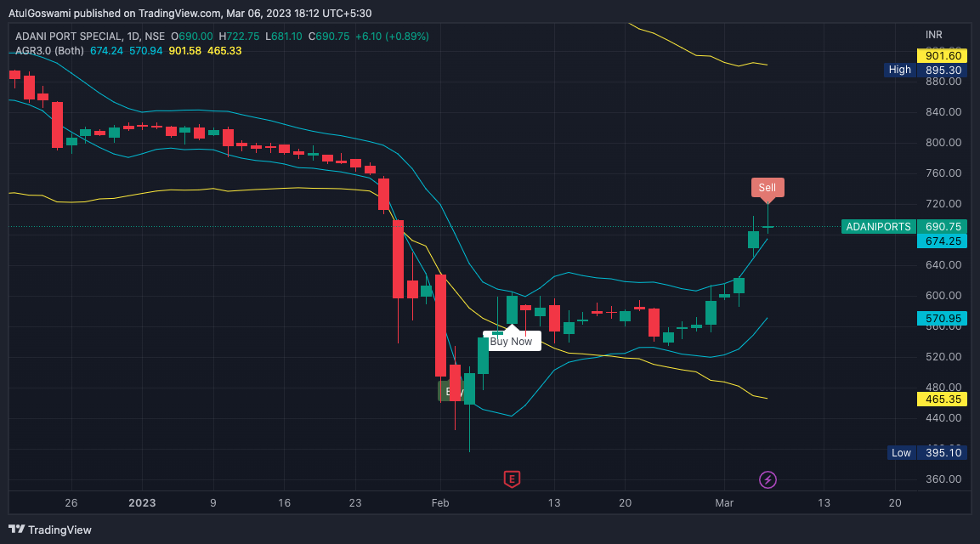Click the ADANIPORTS price label
The height and width of the screenshot is (544, 980).
pyautogui.click(x=878, y=227)
